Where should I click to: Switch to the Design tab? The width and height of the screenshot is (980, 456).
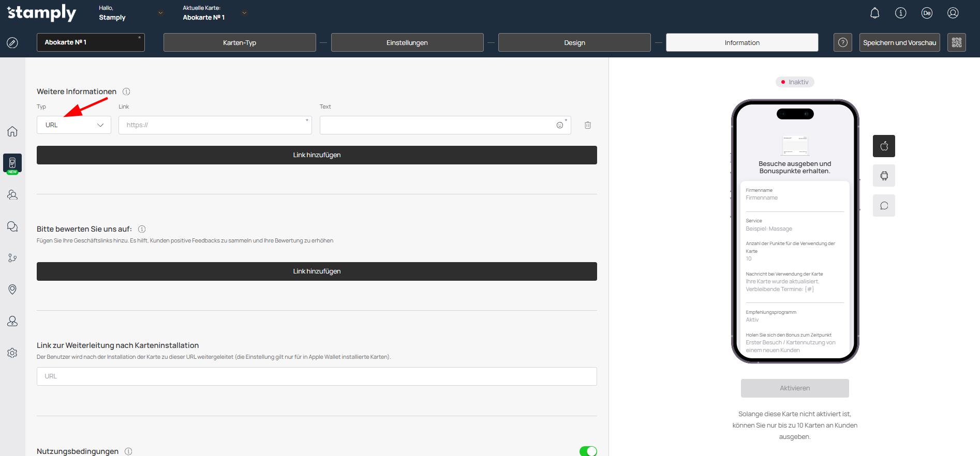point(574,42)
